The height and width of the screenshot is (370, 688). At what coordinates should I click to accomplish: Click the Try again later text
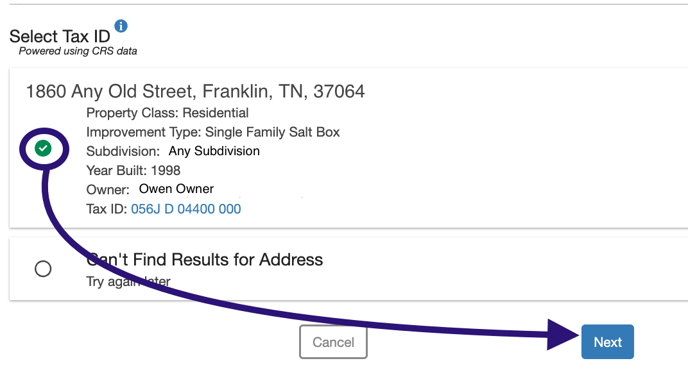click(x=128, y=281)
